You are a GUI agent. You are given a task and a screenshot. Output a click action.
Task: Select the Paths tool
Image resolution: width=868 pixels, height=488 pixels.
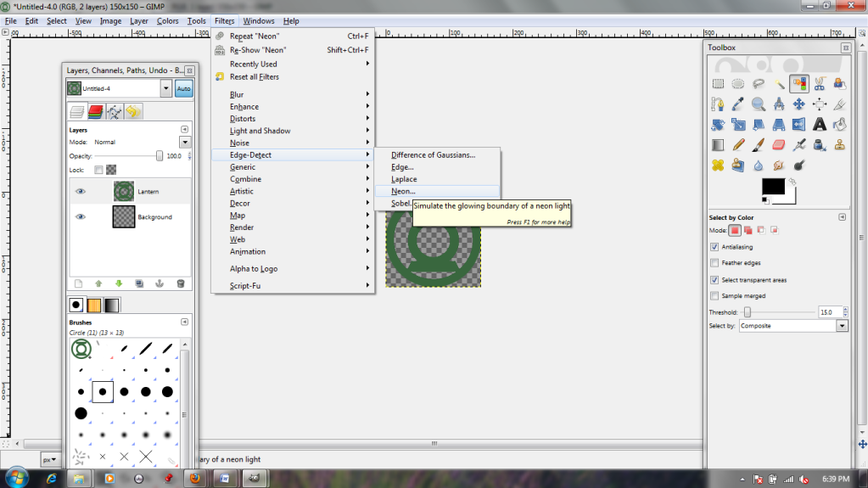point(718,104)
